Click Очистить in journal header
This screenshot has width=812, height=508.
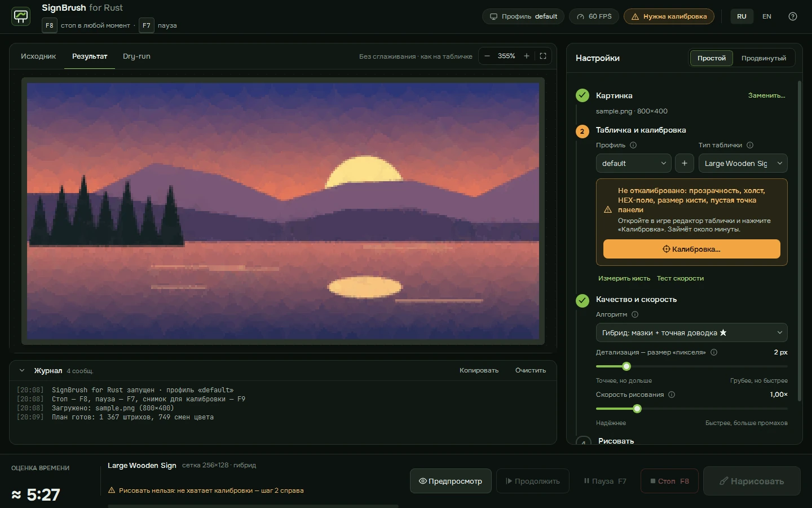(531, 370)
